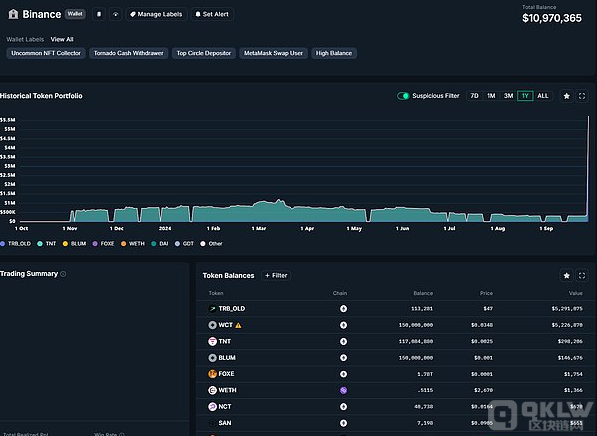
Task: Toggle DAI legend series
Action: (x=160, y=244)
